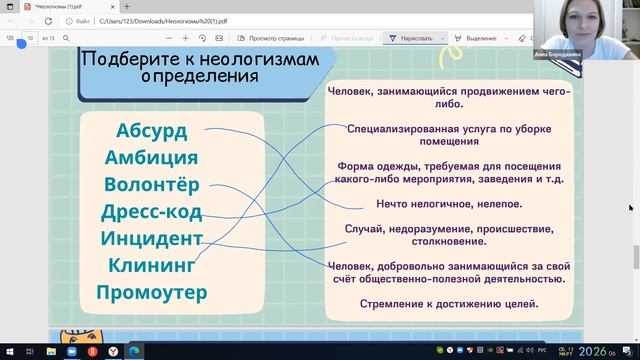
Task: Open network status in system tray
Action: pyautogui.click(x=520, y=350)
